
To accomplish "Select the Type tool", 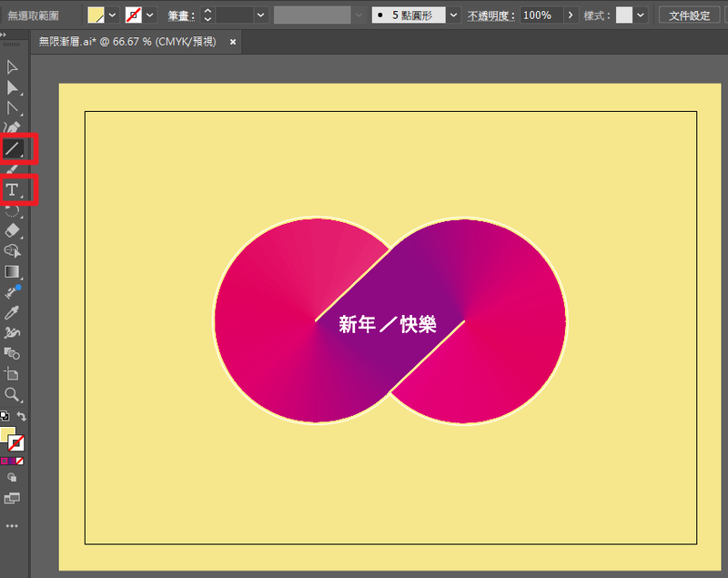I will coord(13,189).
